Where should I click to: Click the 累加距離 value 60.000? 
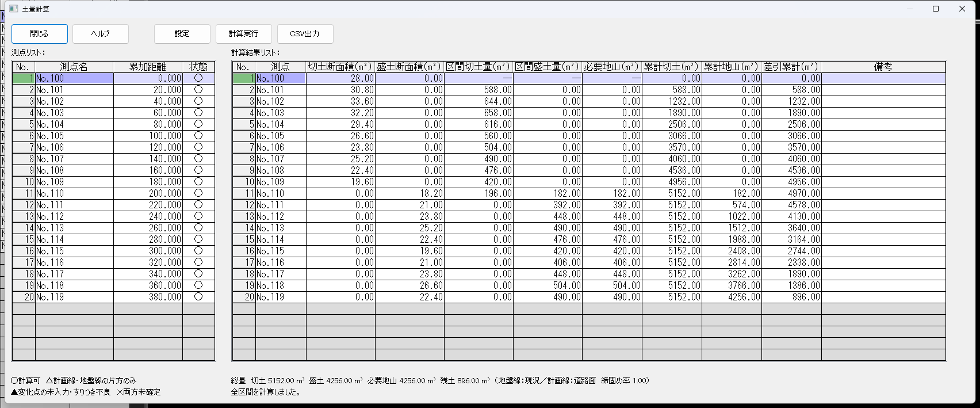click(x=148, y=113)
